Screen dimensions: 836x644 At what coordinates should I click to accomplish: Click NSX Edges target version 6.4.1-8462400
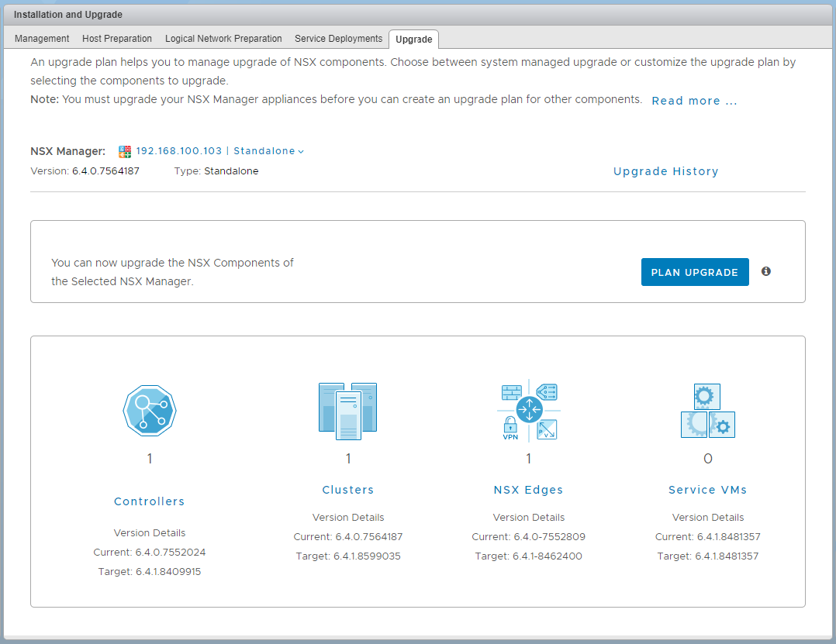528,556
